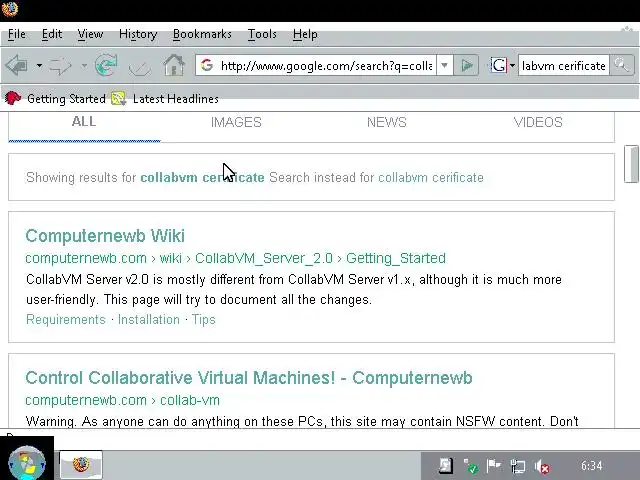Click the Getting Started bookmark icon
This screenshot has width=640, height=480.
13,98
